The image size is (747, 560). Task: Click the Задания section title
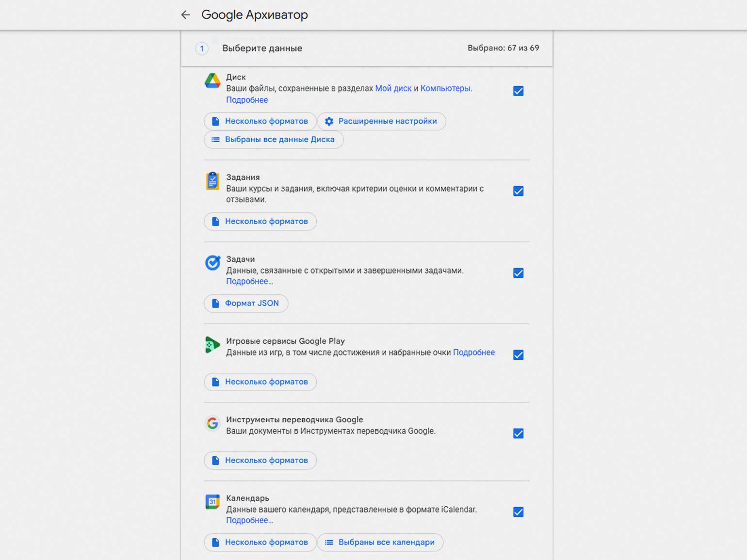tap(243, 177)
